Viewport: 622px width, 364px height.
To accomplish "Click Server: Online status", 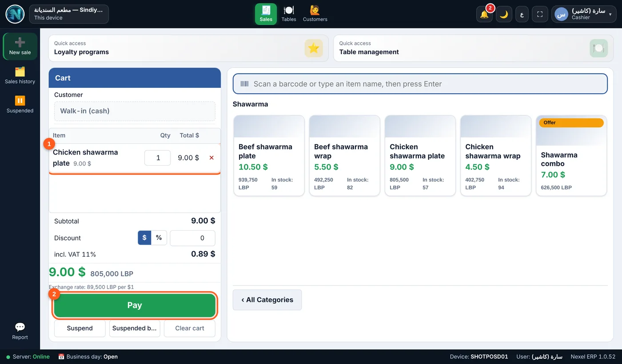I will tap(28, 356).
